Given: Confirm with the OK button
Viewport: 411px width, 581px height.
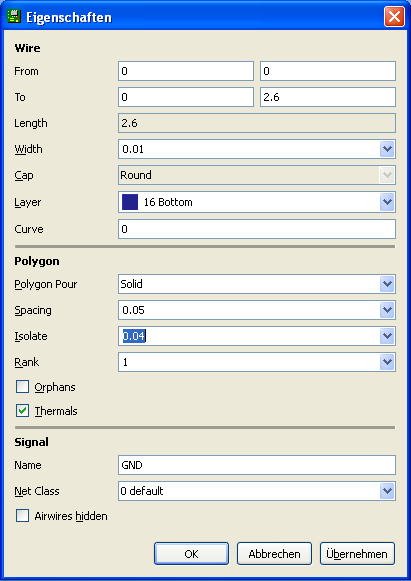Looking at the screenshot, I should [x=191, y=554].
